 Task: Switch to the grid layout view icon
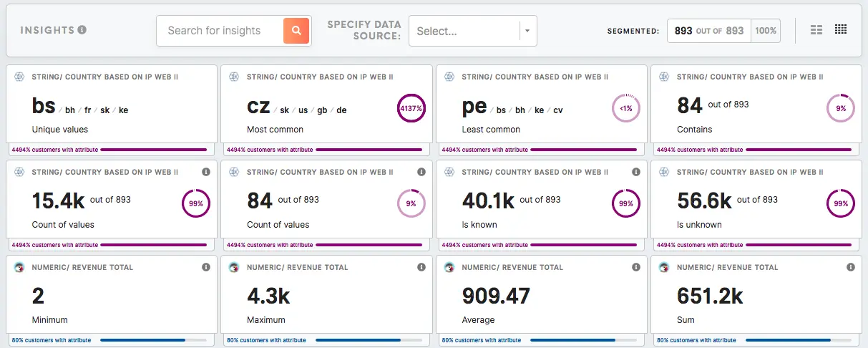(x=841, y=30)
